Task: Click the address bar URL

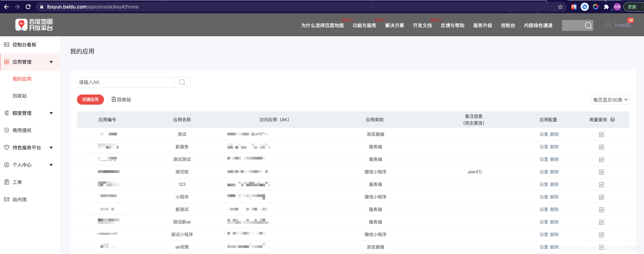Action: click(92, 7)
